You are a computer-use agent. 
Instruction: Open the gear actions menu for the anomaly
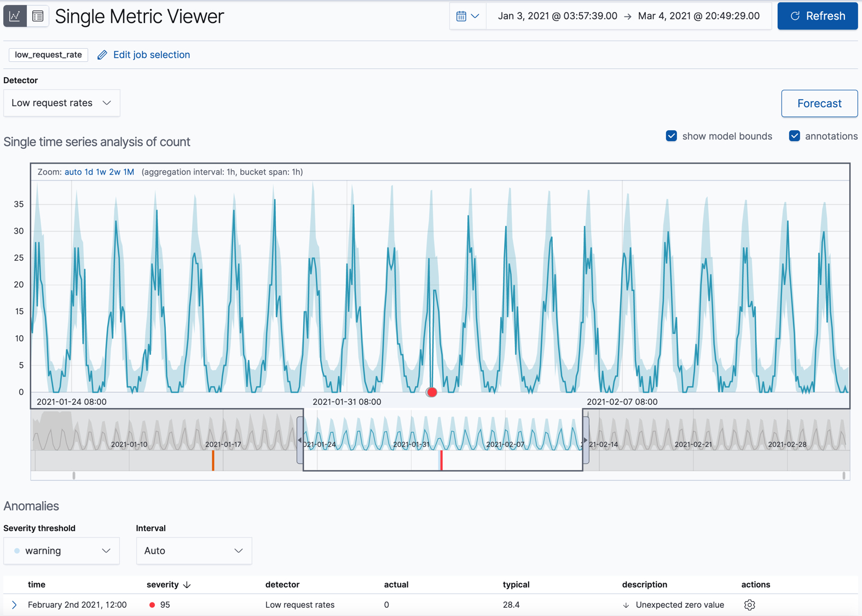coord(749,605)
